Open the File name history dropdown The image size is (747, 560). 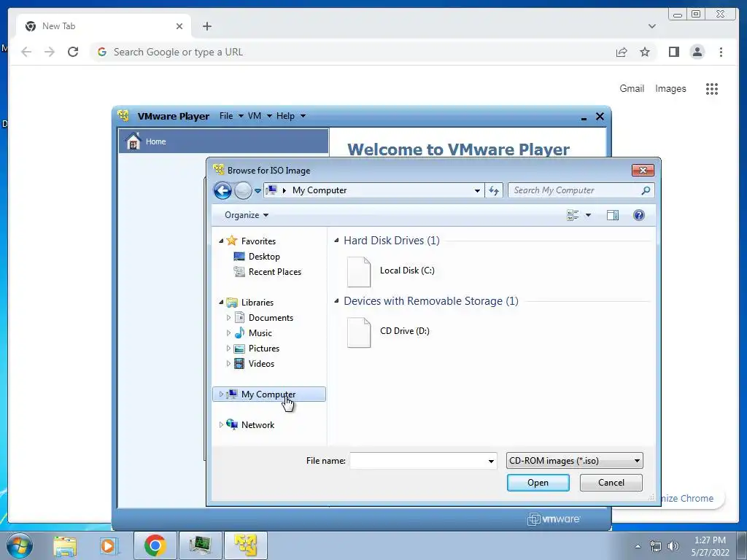point(491,461)
